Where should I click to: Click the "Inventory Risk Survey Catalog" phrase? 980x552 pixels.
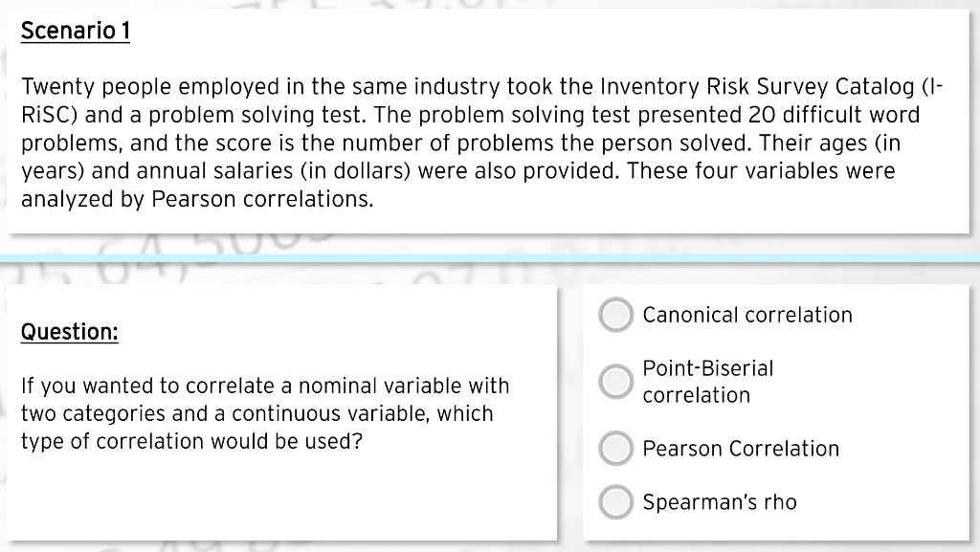(756, 88)
